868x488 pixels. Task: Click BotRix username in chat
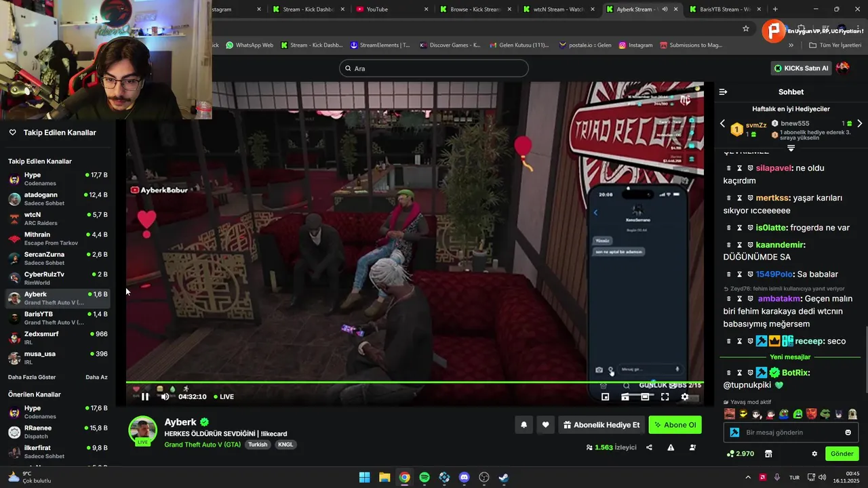(795, 373)
